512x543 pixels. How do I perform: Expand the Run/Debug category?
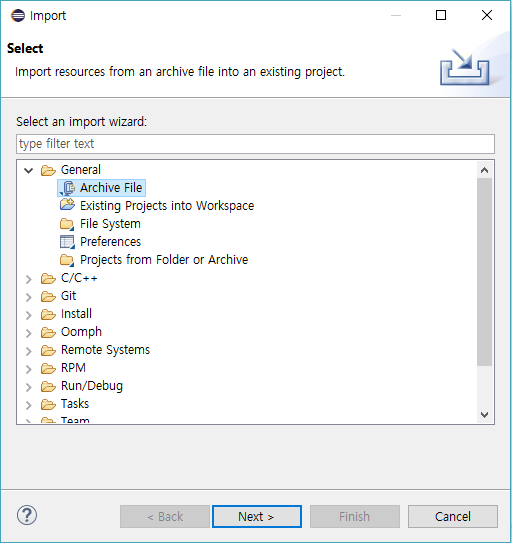29,387
